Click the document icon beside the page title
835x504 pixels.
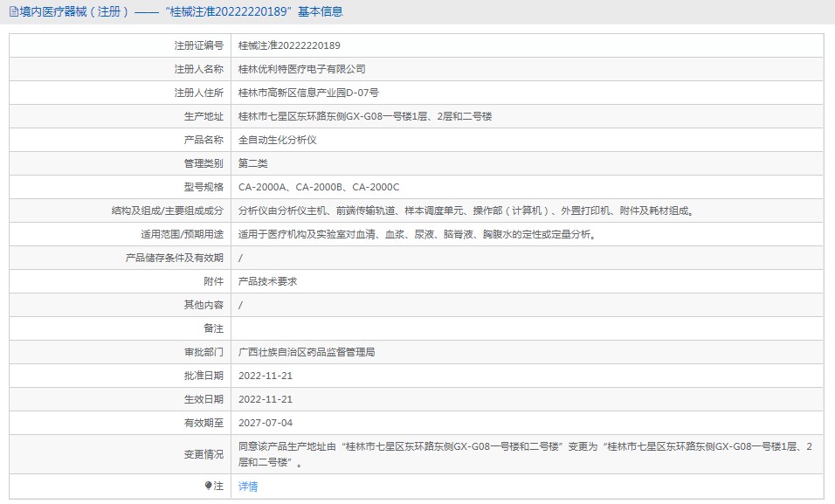tap(13, 11)
